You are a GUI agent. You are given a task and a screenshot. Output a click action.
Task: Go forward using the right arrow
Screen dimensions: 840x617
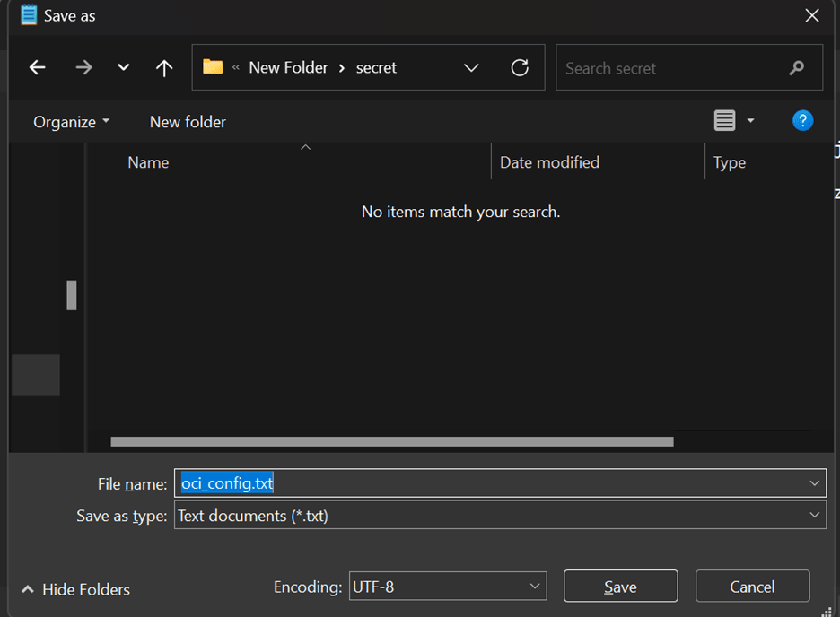(x=83, y=67)
